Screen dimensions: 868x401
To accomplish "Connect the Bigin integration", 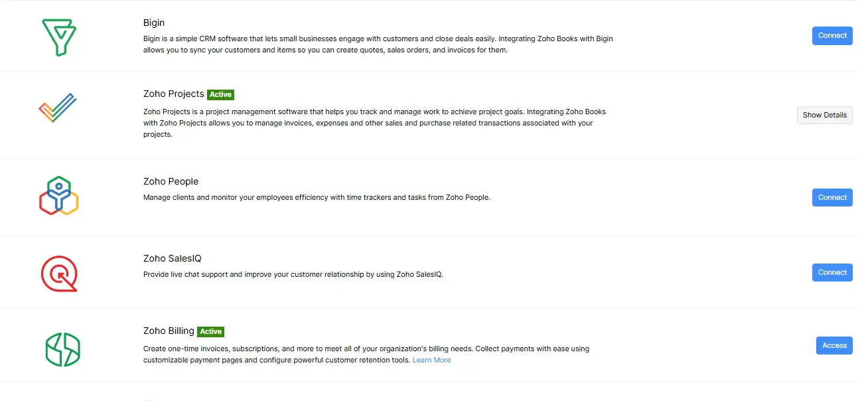I will point(832,36).
